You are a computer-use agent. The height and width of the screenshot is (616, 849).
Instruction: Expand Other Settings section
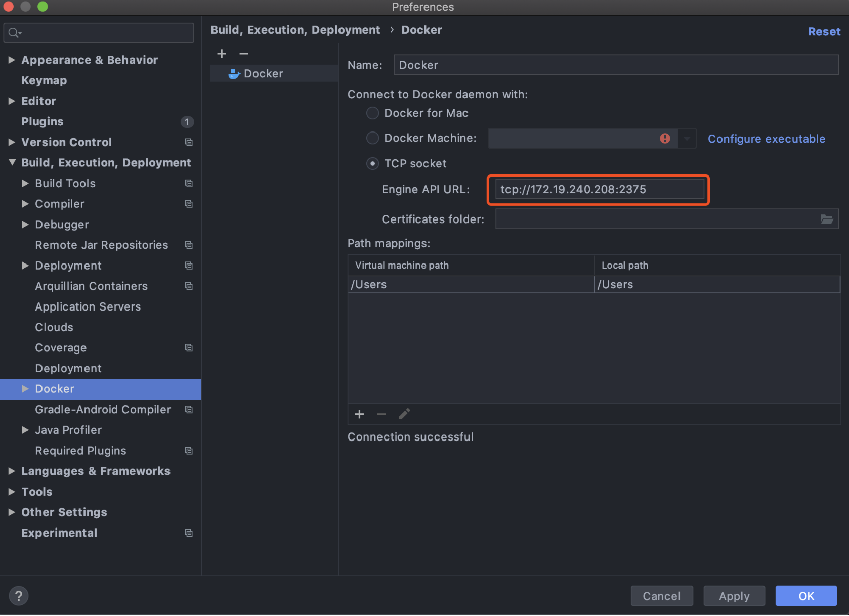12,512
